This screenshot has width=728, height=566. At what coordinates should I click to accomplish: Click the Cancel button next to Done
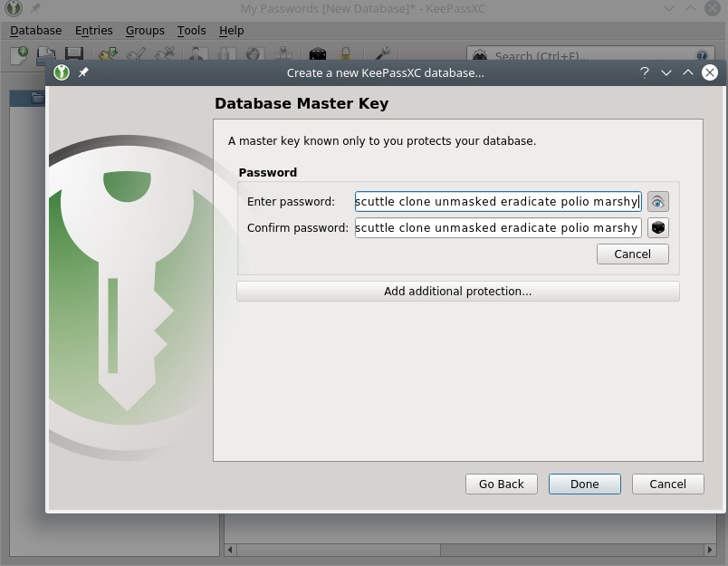coord(667,484)
